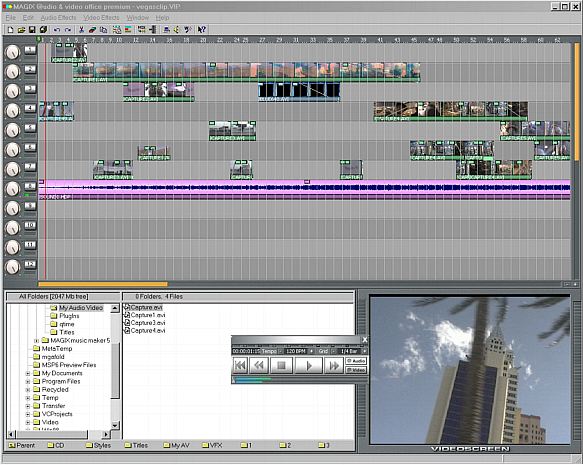Click the stacked multi-item toolbar icon after copy

click(117, 30)
